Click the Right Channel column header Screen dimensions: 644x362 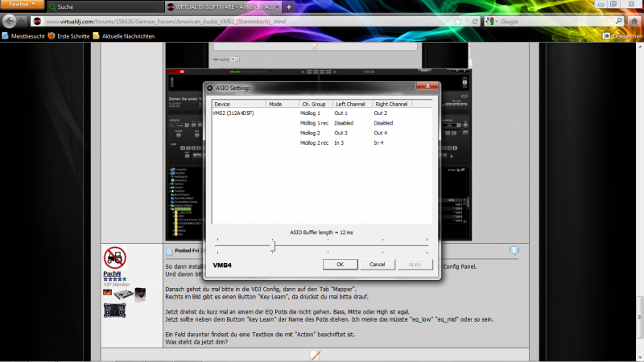tap(392, 104)
